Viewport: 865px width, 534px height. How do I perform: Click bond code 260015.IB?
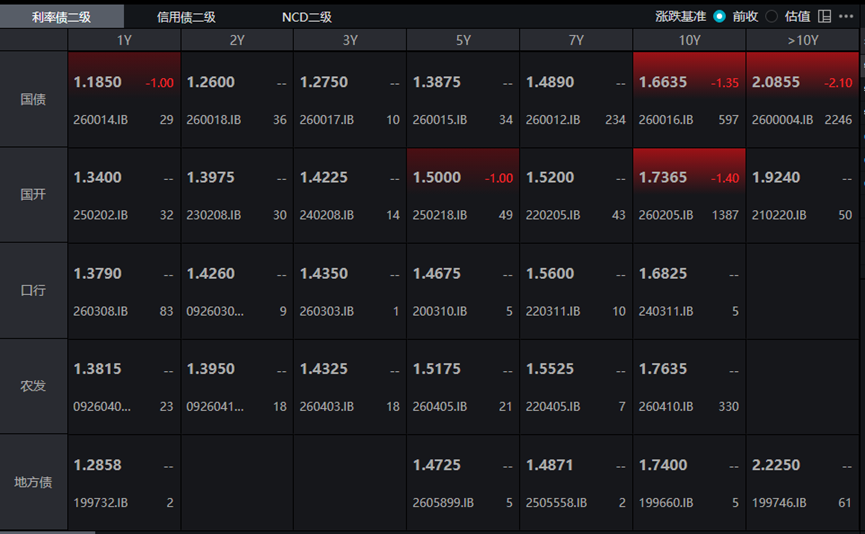(x=440, y=120)
